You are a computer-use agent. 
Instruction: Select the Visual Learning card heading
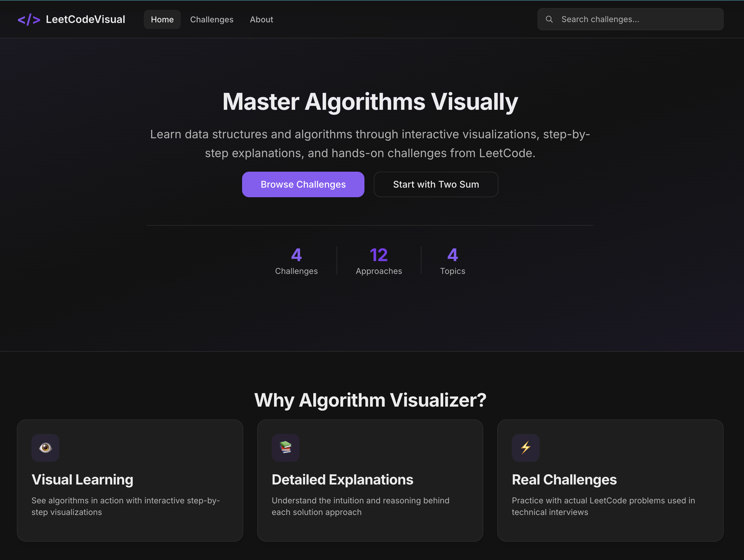(83, 479)
